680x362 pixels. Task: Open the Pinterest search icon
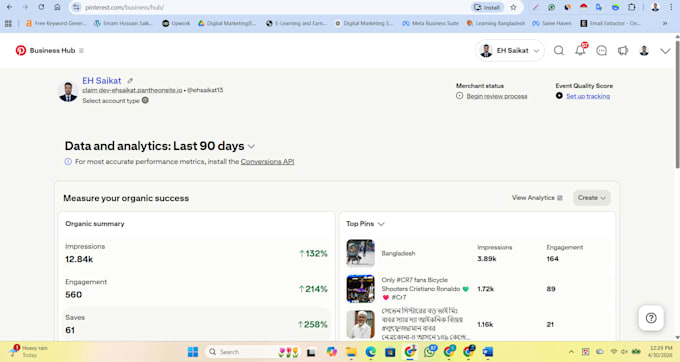pyautogui.click(x=559, y=51)
